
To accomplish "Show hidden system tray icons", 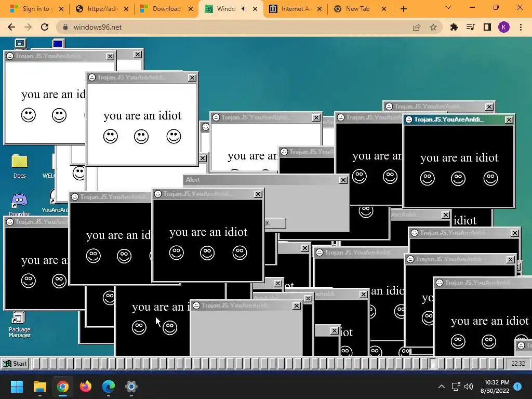I will pyautogui.click(x=442, y=387).
